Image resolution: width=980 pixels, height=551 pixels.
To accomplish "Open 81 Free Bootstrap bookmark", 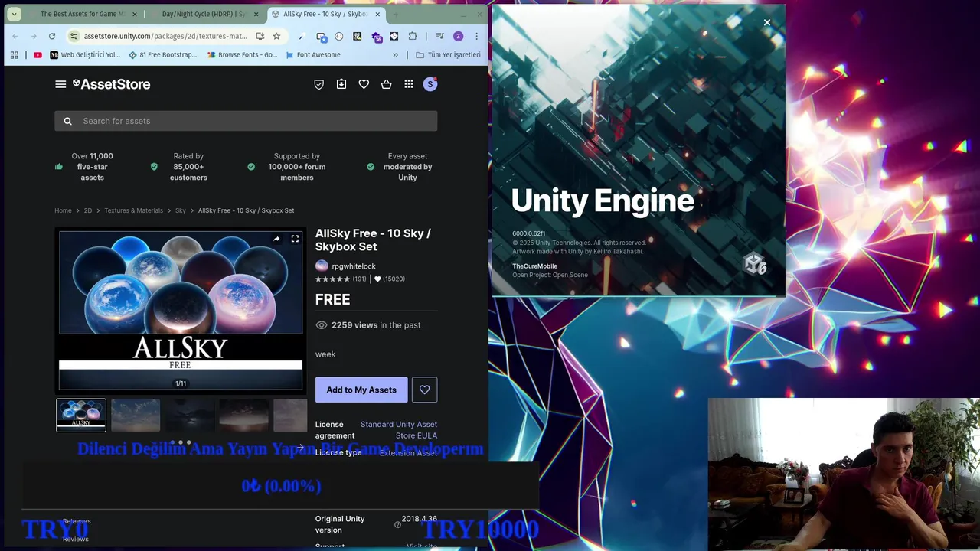I will point(162,55).
